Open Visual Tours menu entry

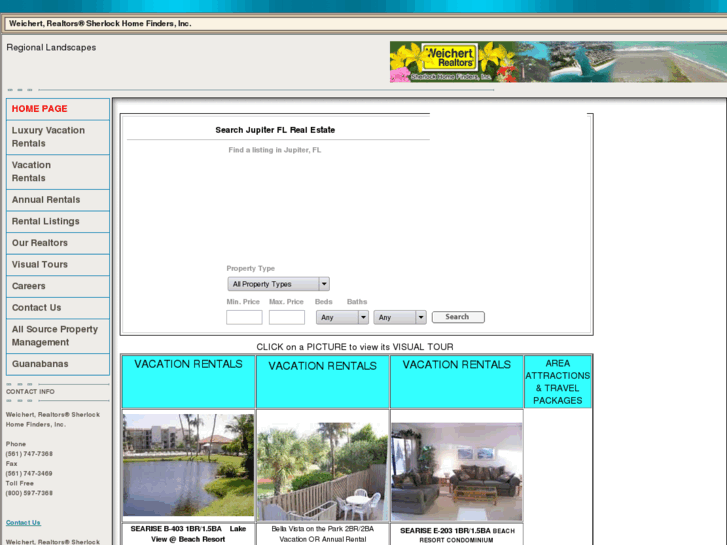tap(58, 264)
